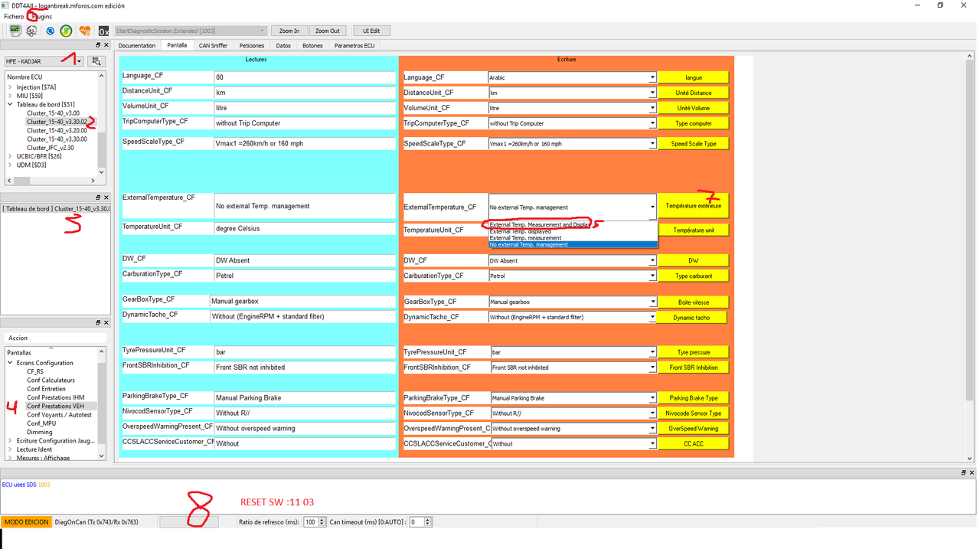Viewport: 980px width, 549px height.
Task: Click the MODO EDICION status button
Action: tap(26, 521)
